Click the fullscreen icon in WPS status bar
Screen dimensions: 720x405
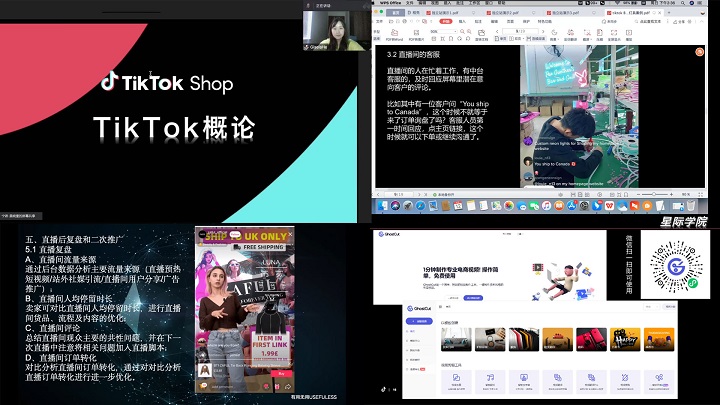click(x=700, y=195)
